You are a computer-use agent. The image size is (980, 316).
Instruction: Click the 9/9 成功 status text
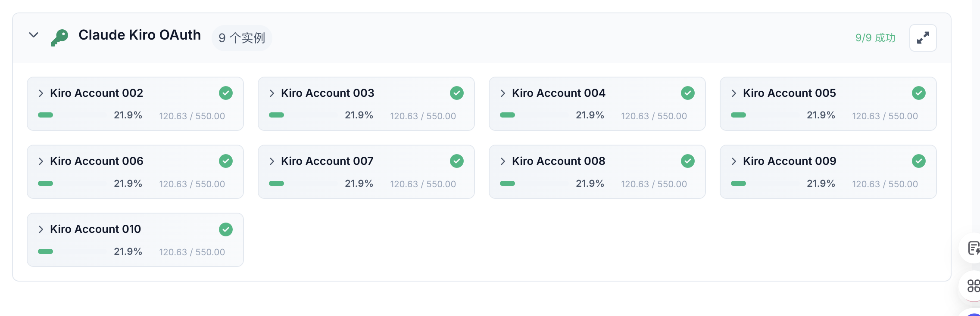point(875,38)
